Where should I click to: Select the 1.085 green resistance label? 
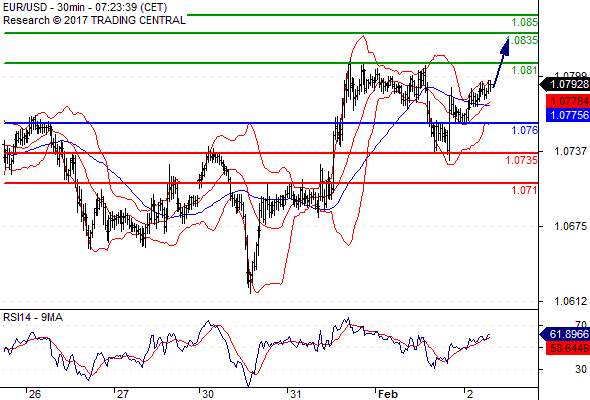[525, 22]
